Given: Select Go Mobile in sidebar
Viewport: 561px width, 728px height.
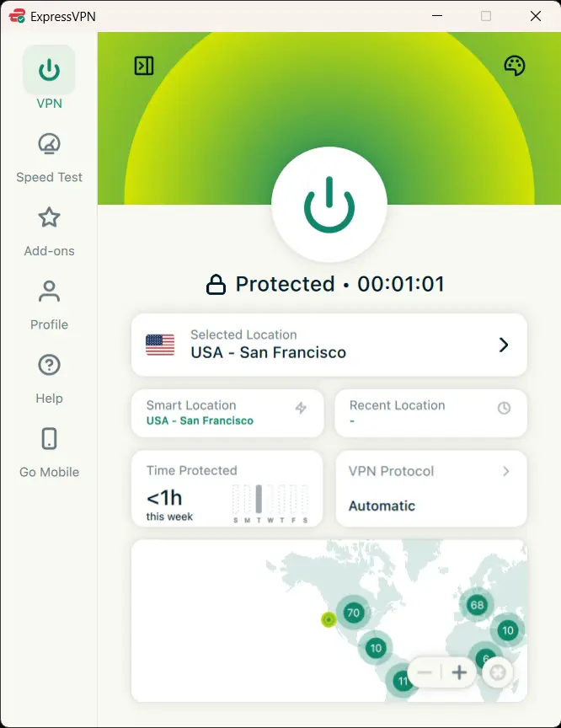Looking at the screenshot, I should pos(49,452).
